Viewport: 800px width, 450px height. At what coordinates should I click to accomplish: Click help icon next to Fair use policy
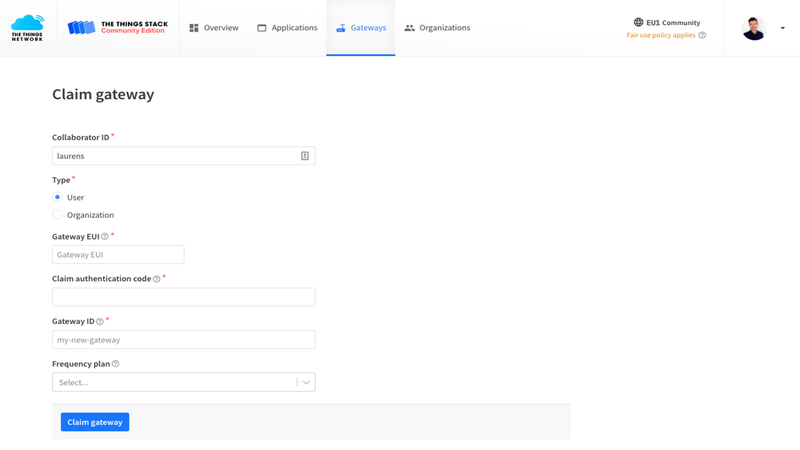[702, 35]
